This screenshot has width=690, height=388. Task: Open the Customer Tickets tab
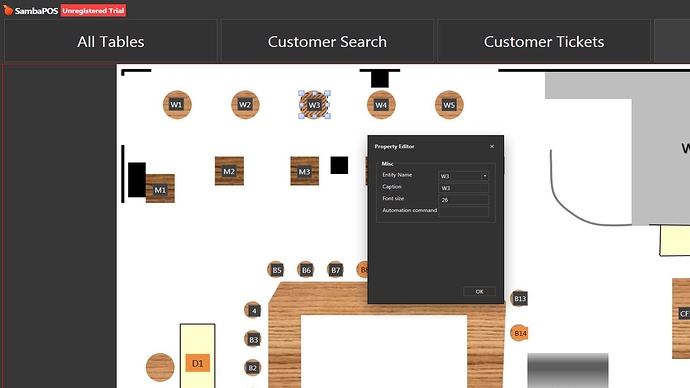click(x=544, y=41)
